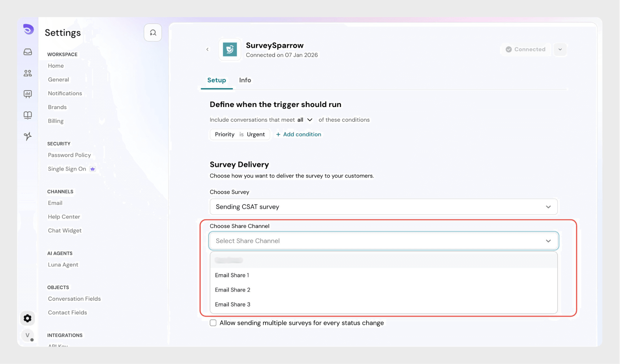Expand the Choose Survey dropdown
The height and width of the screenshot is (364, 620).
(383, 207)
